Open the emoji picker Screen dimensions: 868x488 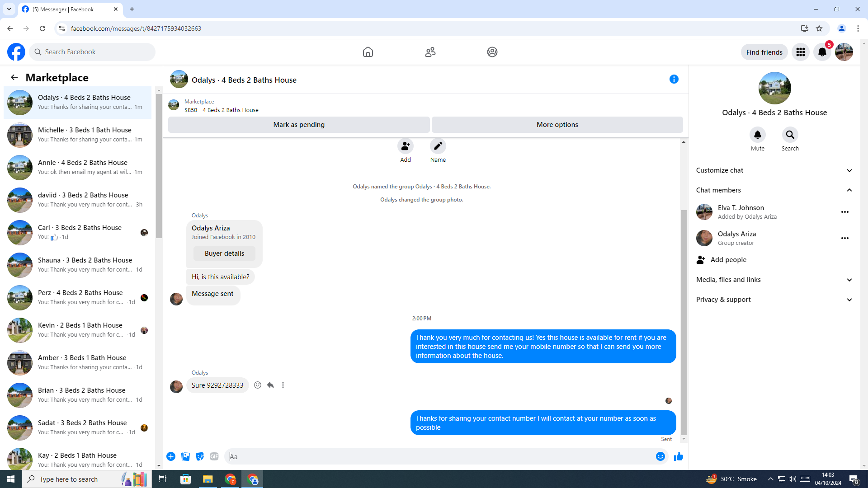click(660, 456)
